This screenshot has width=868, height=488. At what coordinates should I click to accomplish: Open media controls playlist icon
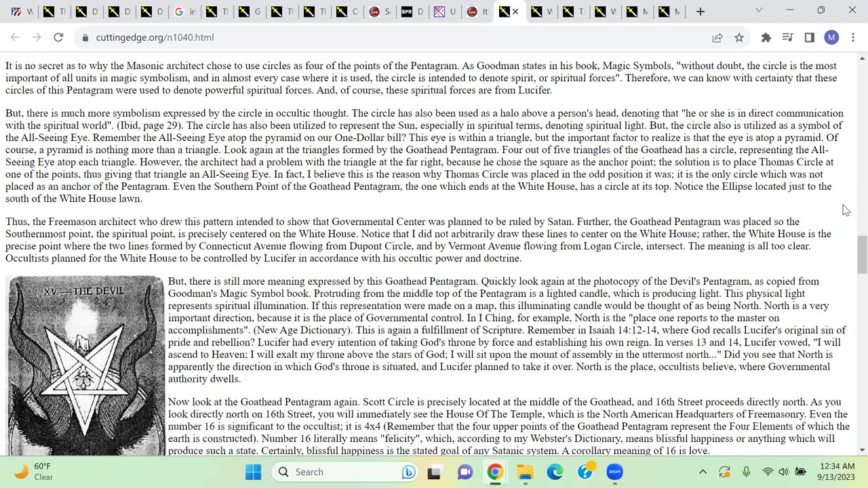pyautogui.click(x=788, y=37)
